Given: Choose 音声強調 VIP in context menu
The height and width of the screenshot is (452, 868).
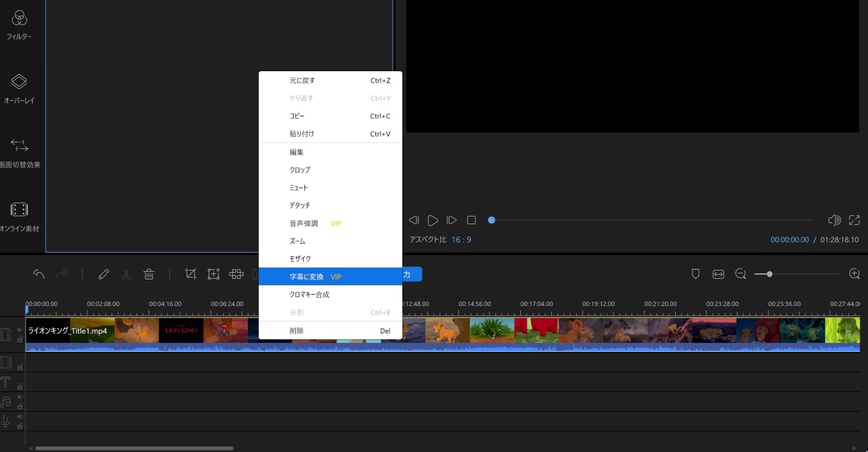Looking at the screenshot, I should (x=330, y=223).
